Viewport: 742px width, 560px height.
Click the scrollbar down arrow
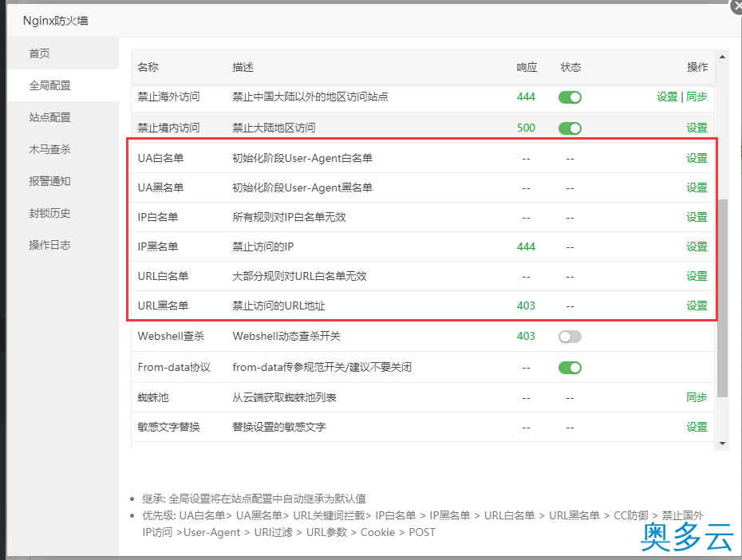point(722,444)
